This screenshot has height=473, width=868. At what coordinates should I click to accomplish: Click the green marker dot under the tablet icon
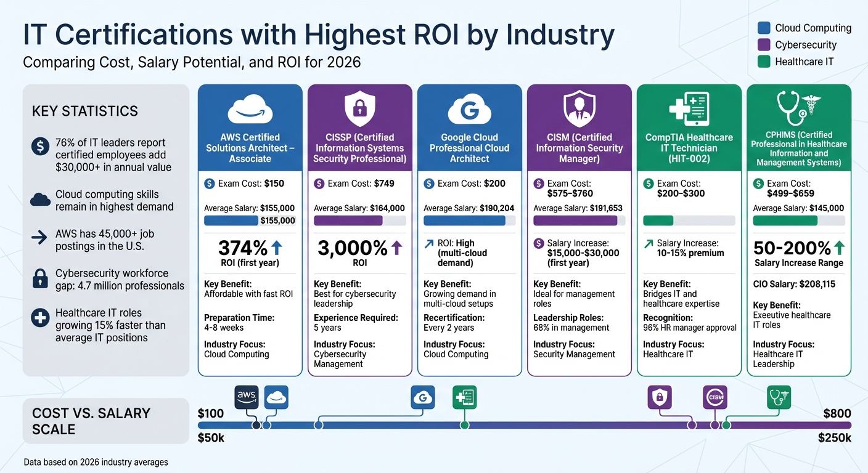click(464, 425)
